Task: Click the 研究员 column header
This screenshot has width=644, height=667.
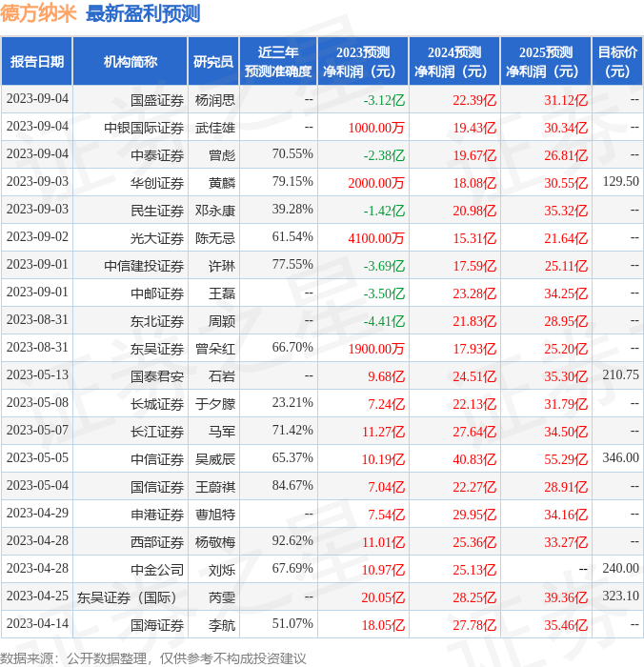Action: coord(212,62)
